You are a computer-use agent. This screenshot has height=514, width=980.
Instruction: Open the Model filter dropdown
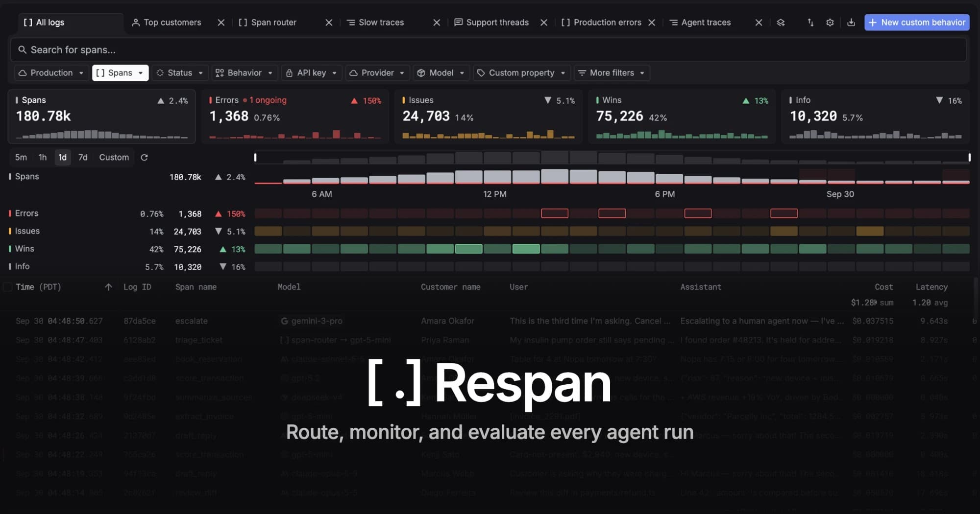point(441,73)
